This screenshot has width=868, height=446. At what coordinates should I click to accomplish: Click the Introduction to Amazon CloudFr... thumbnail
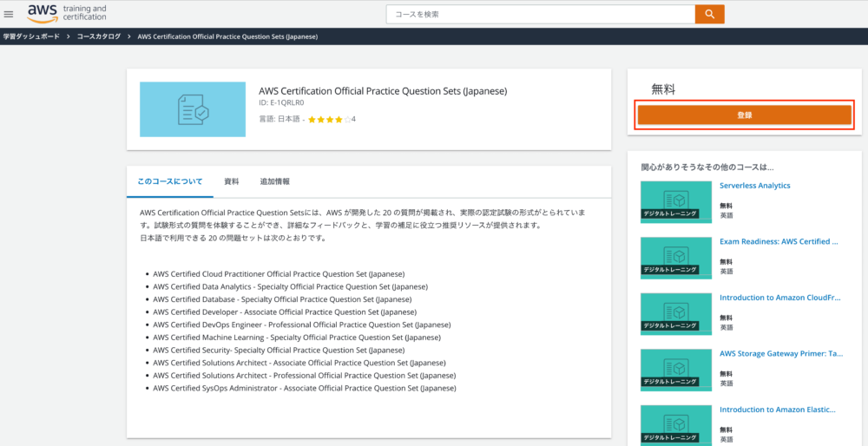pyautogui.click(x=676, y=314)
